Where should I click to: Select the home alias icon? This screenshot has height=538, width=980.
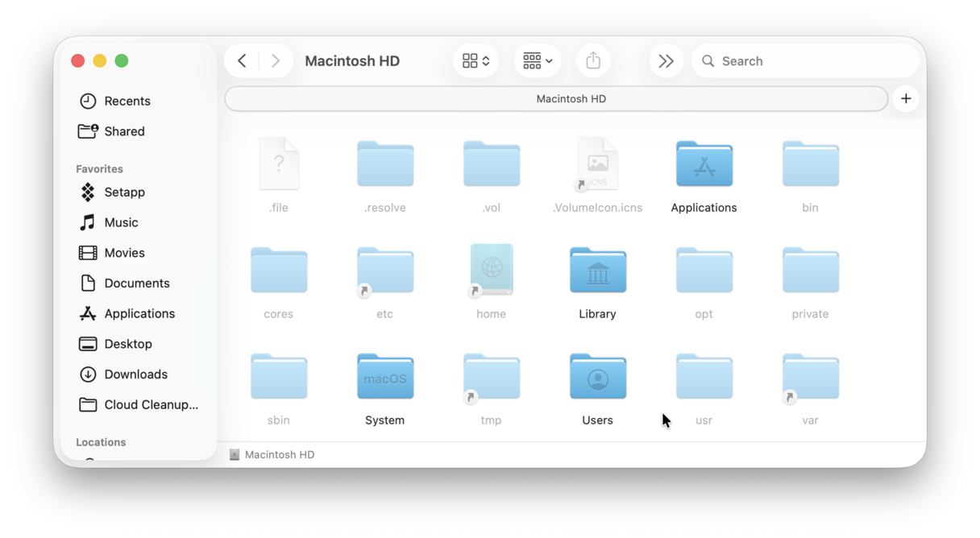pos(492,271)
